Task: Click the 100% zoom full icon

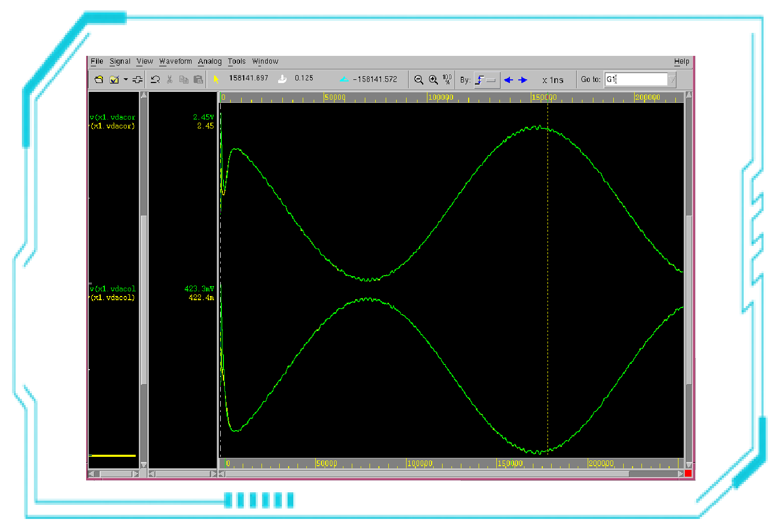Action: 447,79
